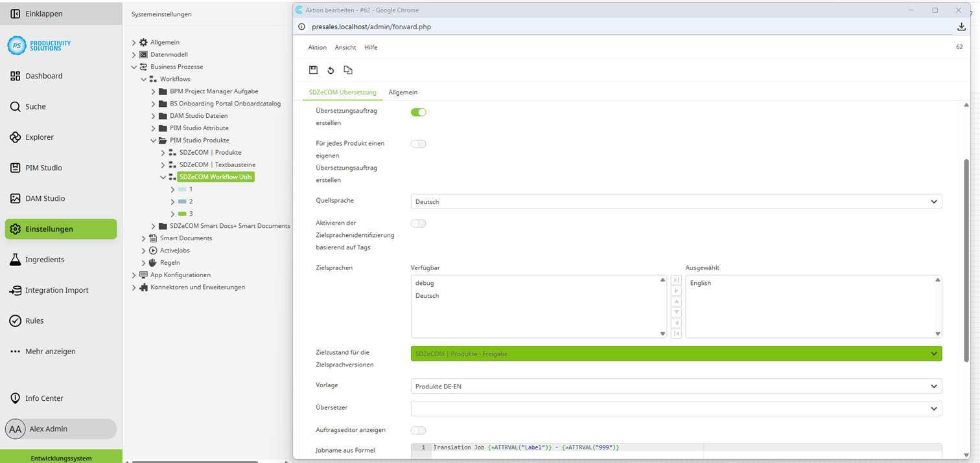980x463 pixels.
Task: Switch to the Allgemein tab
Action: click(402, 92)
